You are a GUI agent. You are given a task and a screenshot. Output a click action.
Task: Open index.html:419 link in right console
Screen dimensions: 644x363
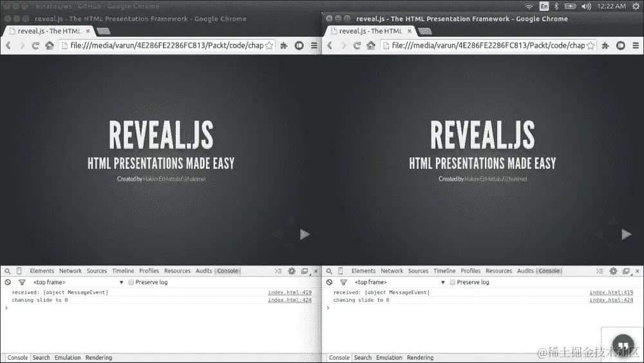[611, 292]
